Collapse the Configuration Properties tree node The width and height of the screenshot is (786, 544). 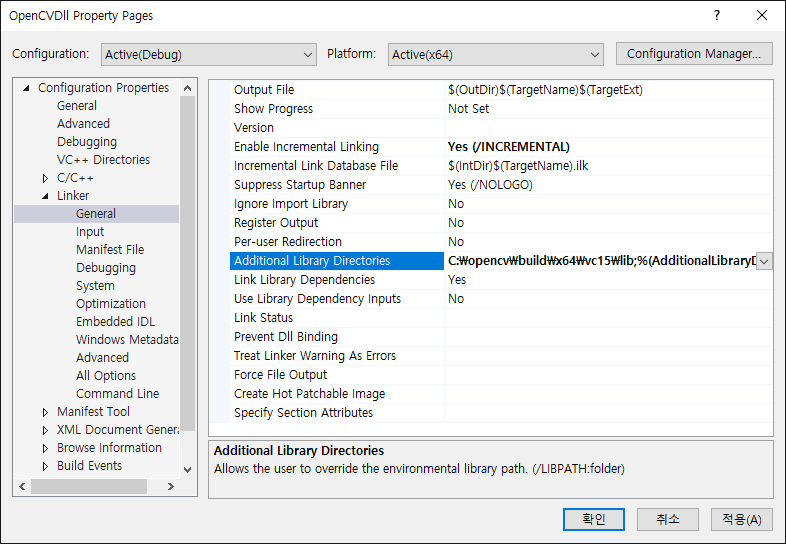click(x=27, y=88)
